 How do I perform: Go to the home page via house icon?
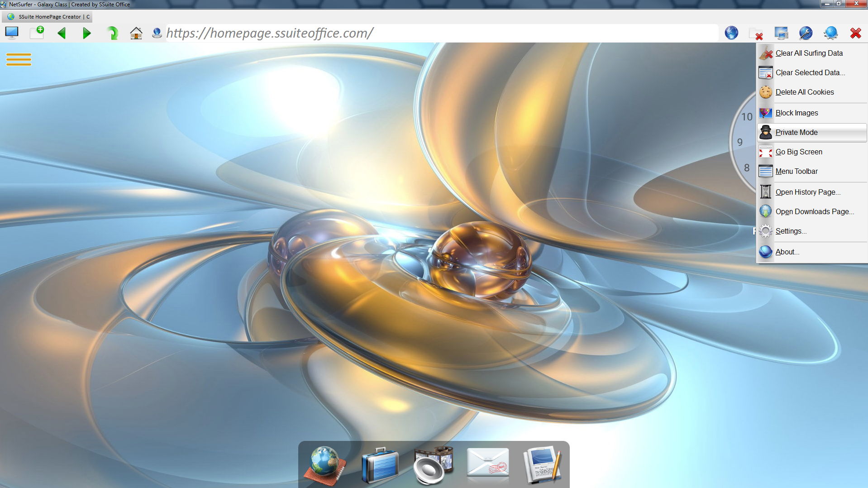tap(136, 33)
